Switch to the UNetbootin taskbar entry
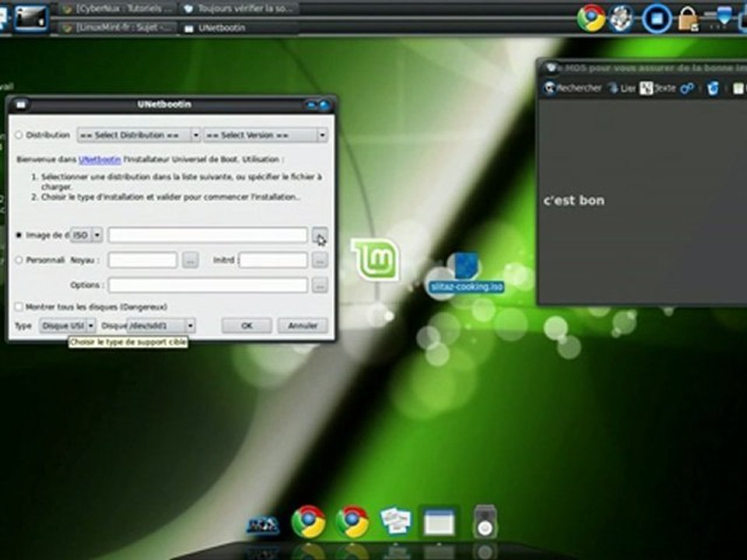 coord(239,28)
